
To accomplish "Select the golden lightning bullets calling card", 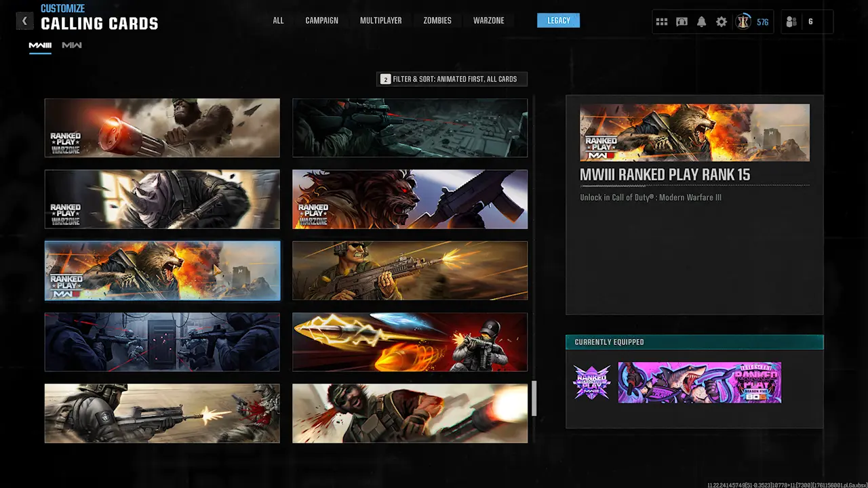I will pyautogui.click(x=410, y=342).
